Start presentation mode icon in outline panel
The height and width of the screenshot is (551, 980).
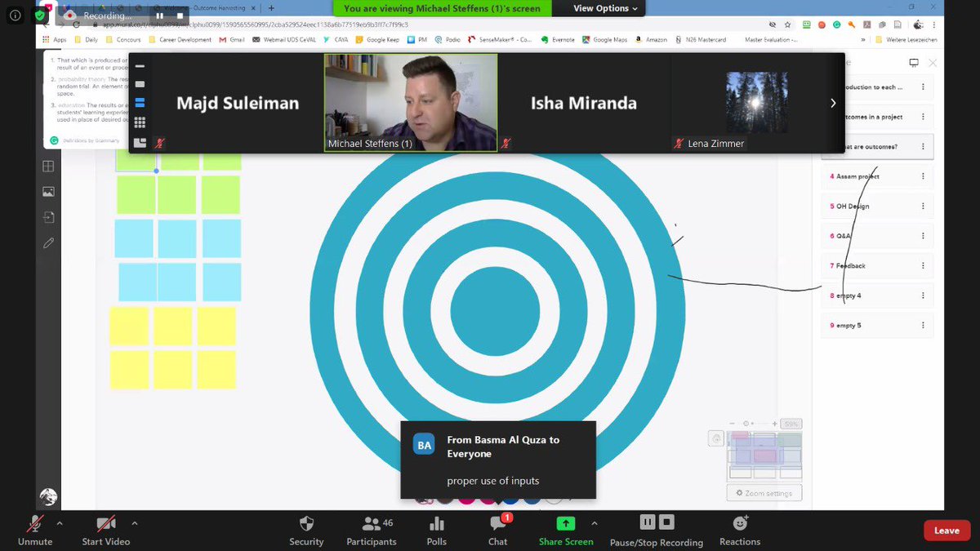[x=914, y=63]
